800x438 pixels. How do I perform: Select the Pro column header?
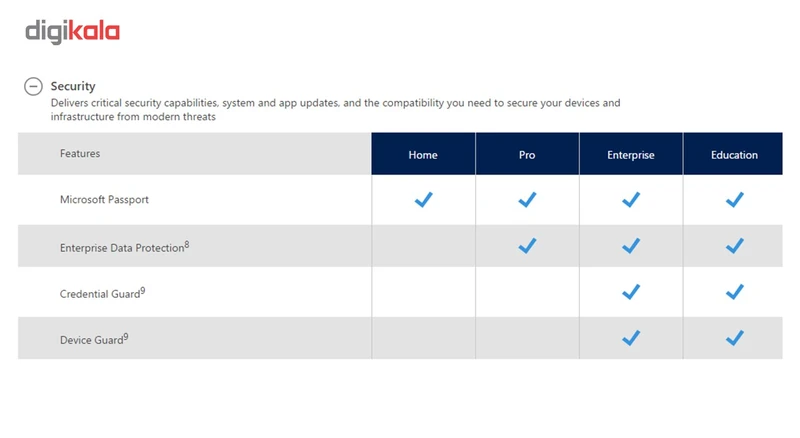pos(527,155)
